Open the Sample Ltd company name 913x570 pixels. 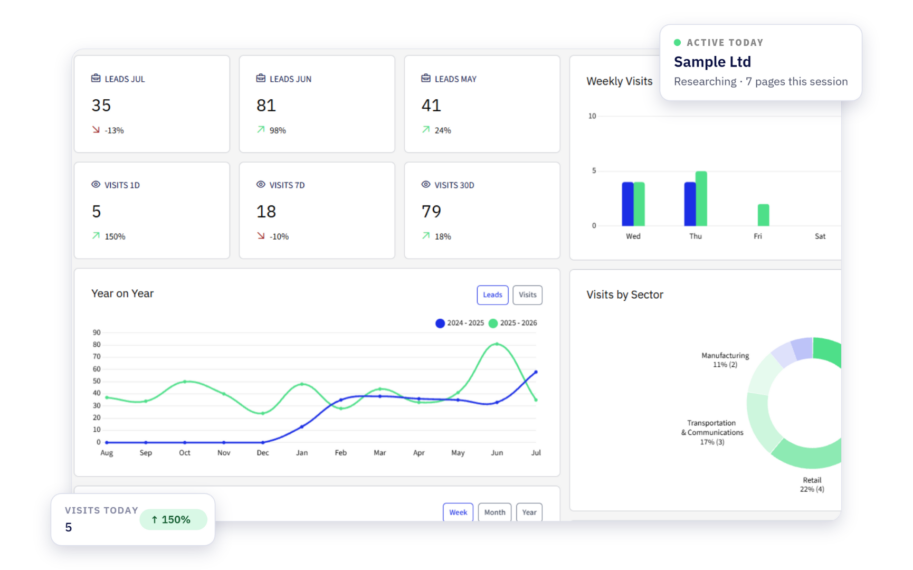point(712,62)
